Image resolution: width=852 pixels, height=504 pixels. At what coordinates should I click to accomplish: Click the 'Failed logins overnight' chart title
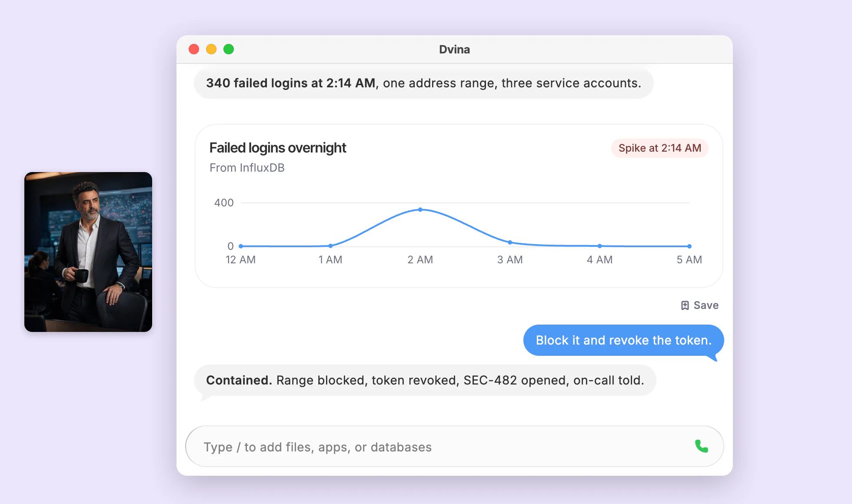coord(278,148)
